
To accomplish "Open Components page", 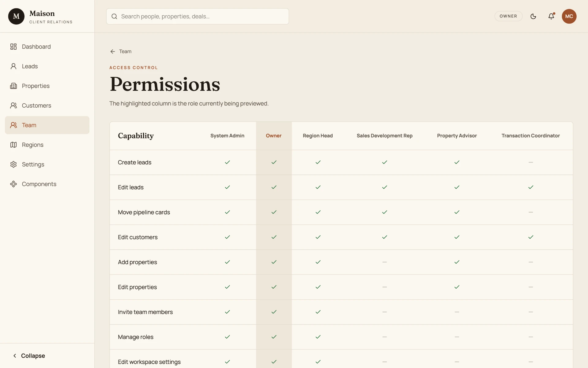I will click(47, 184).
